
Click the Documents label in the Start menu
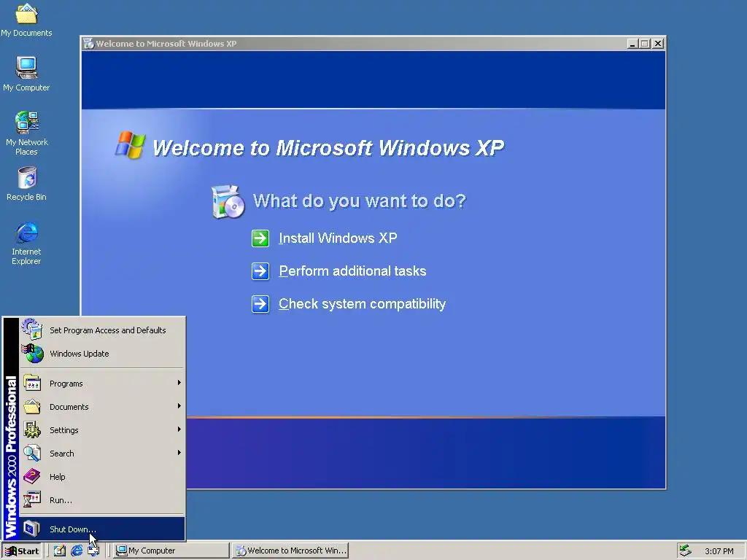[x=69, y=407]
